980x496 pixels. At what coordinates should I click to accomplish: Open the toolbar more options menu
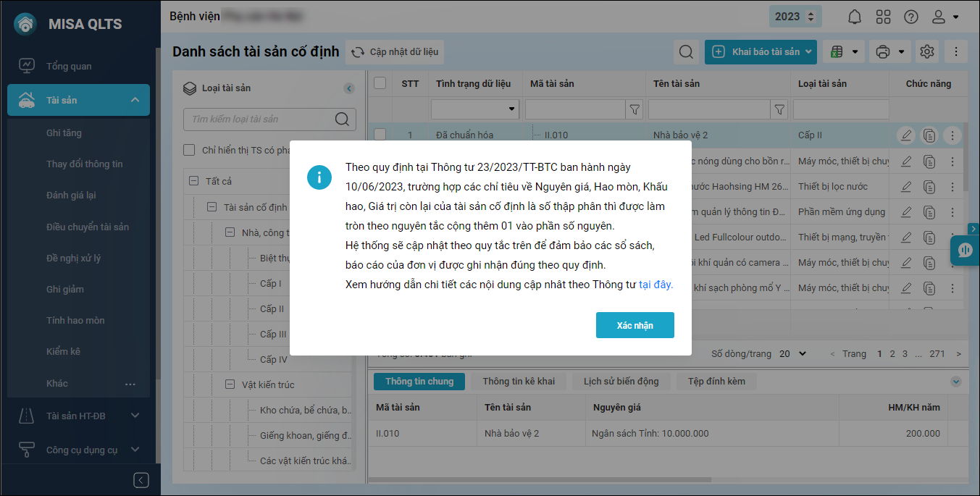point(956,51)
